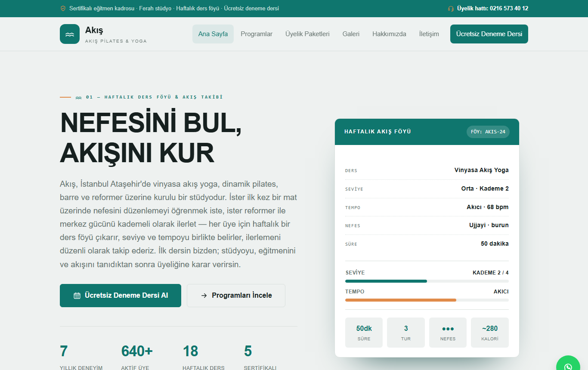Open Üyelik Paketleri in navigation
This screenshot has width=588, height=370.
click(x=307, y=34)
